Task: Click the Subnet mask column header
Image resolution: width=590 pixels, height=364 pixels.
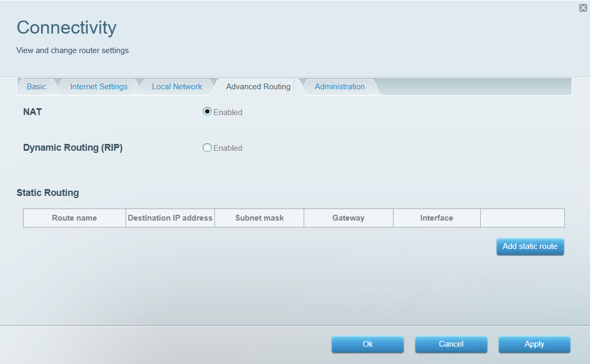Action: click(x=259, y=218)
